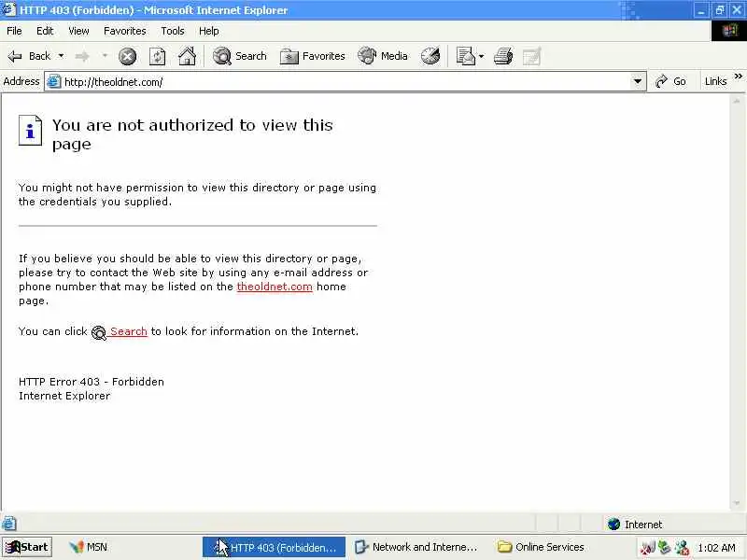Click the vertical scrollbar up arrow
Viewport: 747px width, 560px height.
click(x=737, y=101)
